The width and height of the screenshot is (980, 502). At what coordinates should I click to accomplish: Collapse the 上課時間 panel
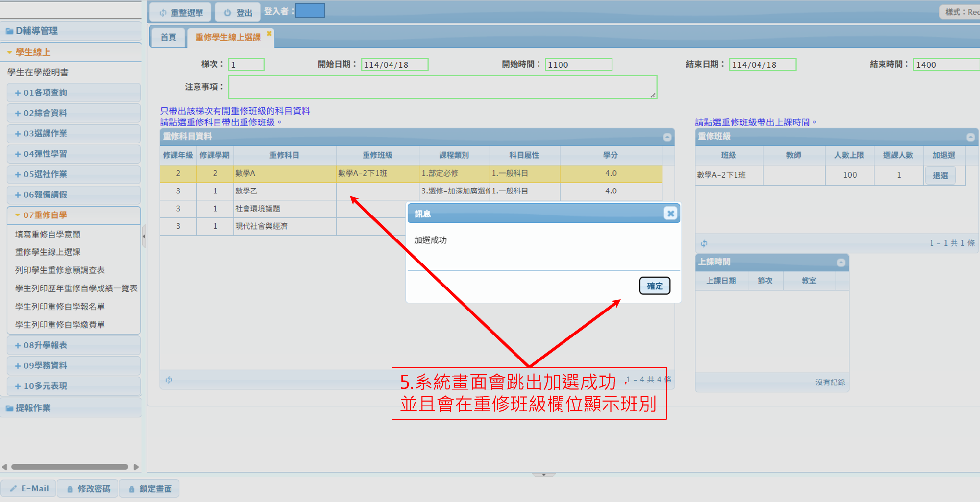click(x=841, y=263)
